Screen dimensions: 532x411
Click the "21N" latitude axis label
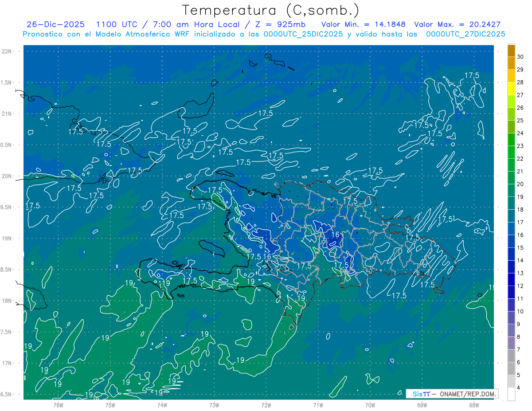8,114
